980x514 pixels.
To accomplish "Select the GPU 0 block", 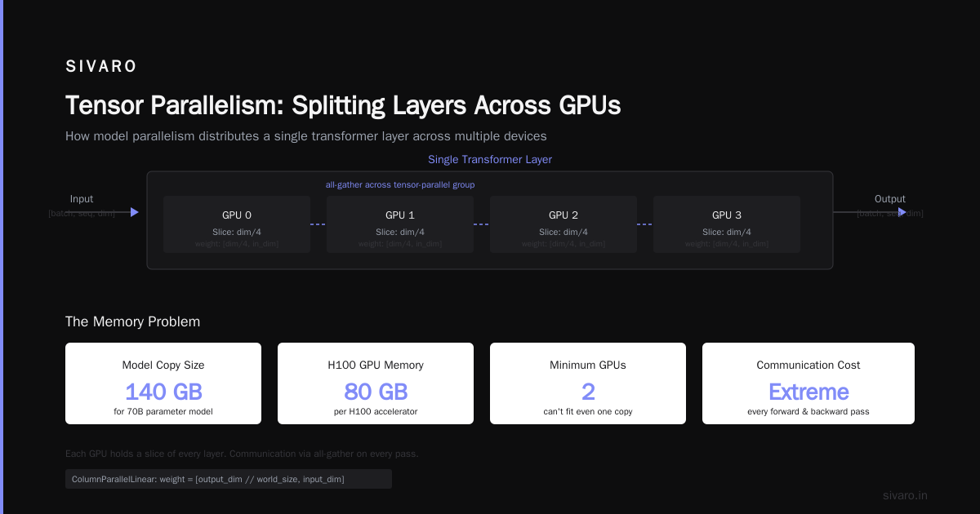I will [237, 224].
